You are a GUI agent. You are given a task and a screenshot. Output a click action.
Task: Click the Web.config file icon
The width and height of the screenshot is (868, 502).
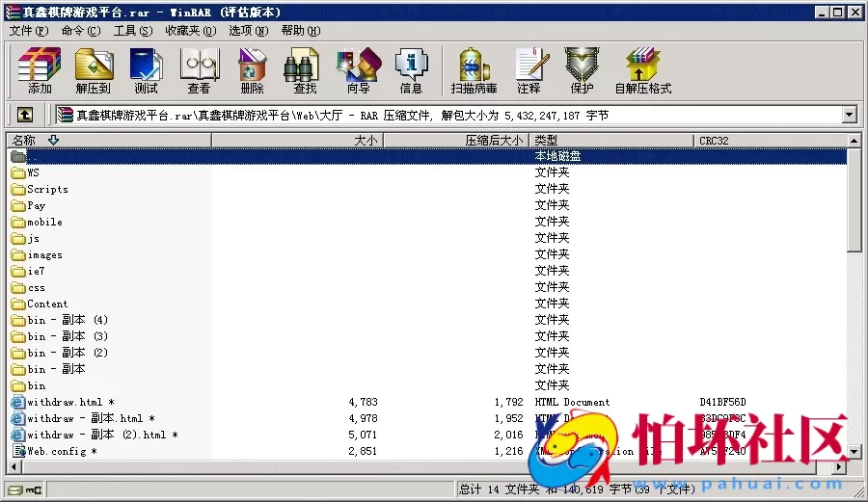pyautogui.click(x=19, y=451)
